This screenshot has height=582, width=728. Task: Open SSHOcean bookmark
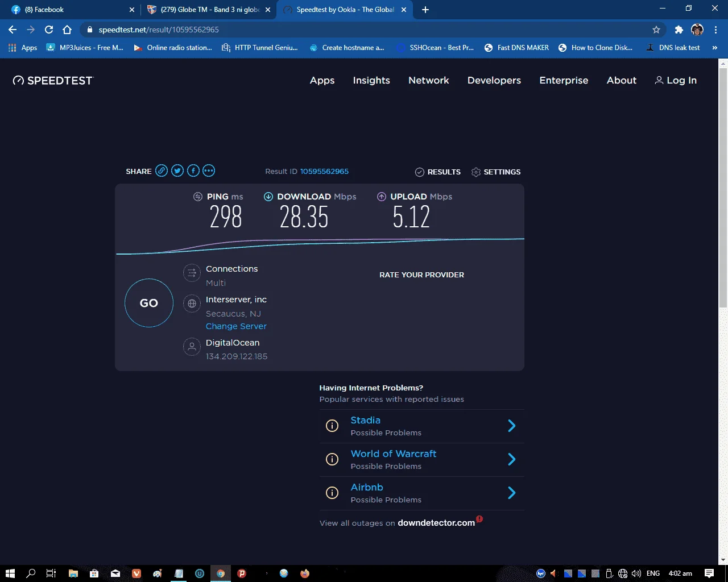click(435, 48)
